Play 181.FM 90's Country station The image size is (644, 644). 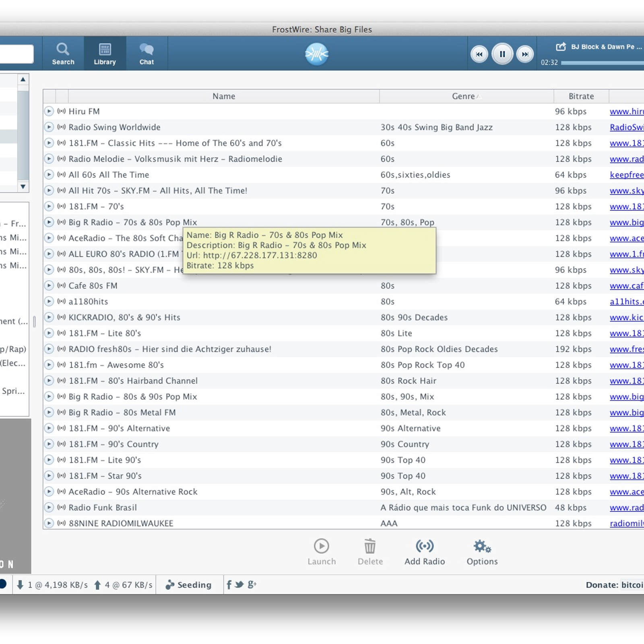[49, 444]
